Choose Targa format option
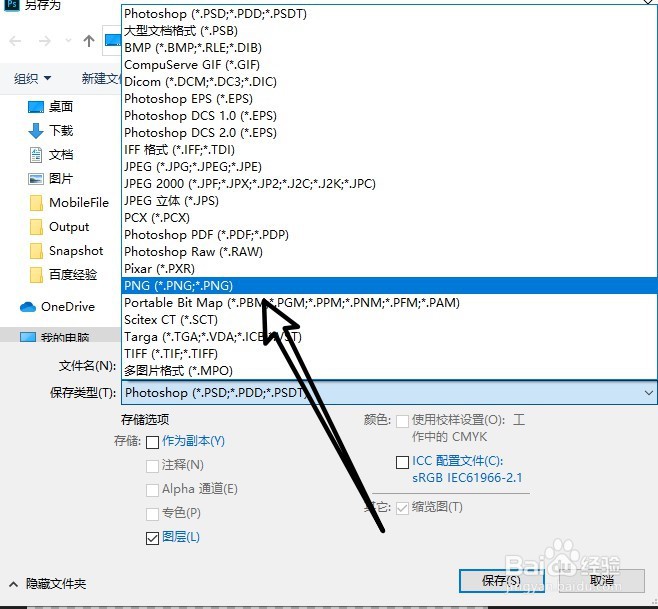The width and height of the screenshot is (658, 609). point(389,337)
